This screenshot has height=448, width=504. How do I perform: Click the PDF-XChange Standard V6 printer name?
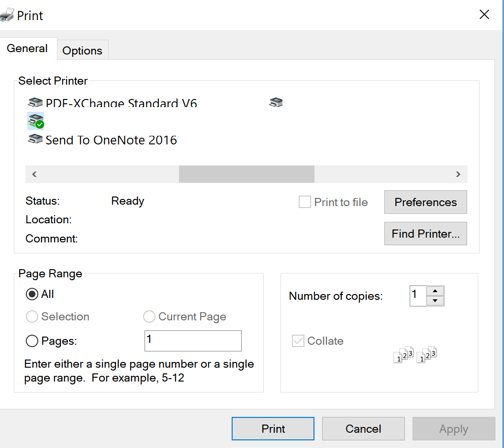click(x=121, y=103)
